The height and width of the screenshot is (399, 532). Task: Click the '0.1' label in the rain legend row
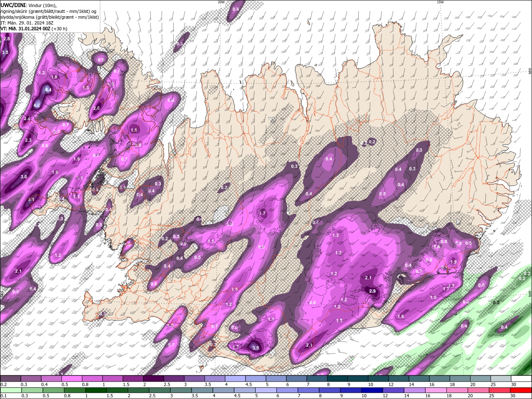click(3, 396)
